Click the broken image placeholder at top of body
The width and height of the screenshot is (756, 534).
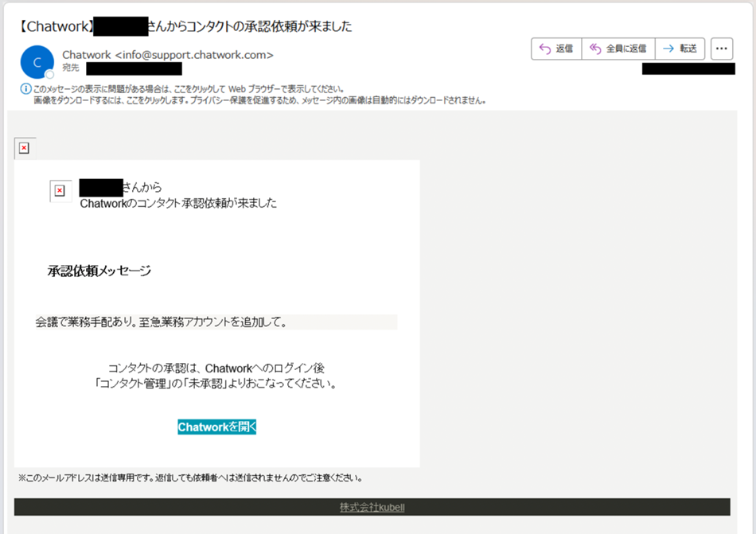coord(24,149)
